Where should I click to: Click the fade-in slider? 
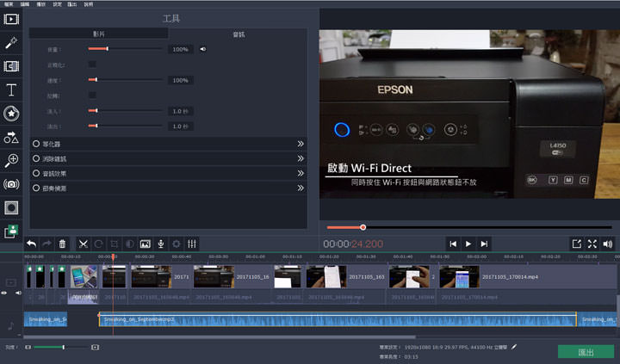click(x=125, y=111)
